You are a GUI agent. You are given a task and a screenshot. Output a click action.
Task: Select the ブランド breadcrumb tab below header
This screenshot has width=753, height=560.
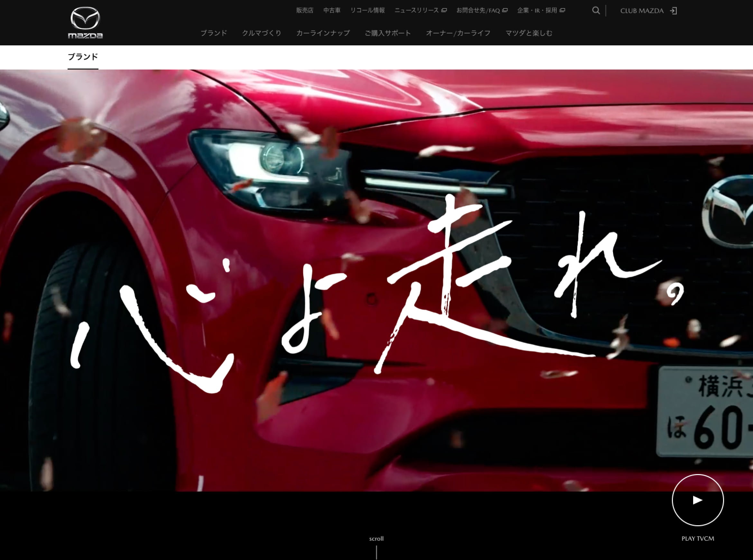click(83, 57)
